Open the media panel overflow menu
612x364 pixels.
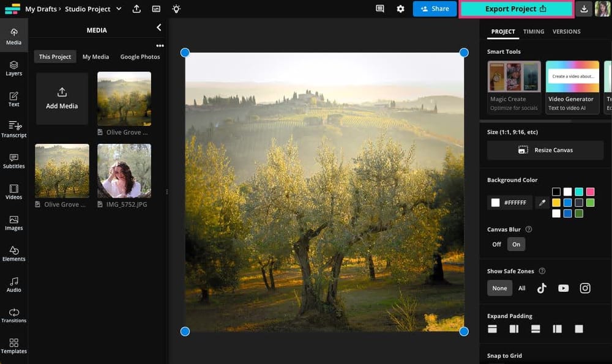[x=160, y=45]
